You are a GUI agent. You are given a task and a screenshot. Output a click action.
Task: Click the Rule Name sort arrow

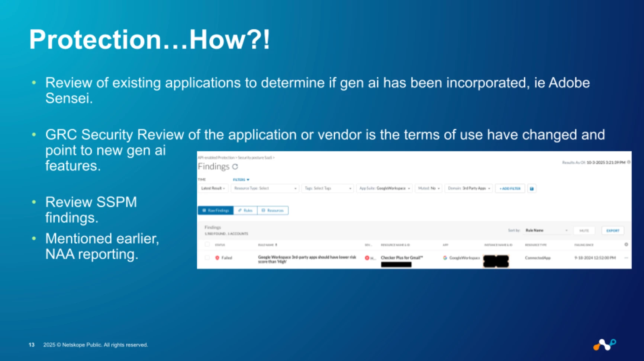coord(276,245)
